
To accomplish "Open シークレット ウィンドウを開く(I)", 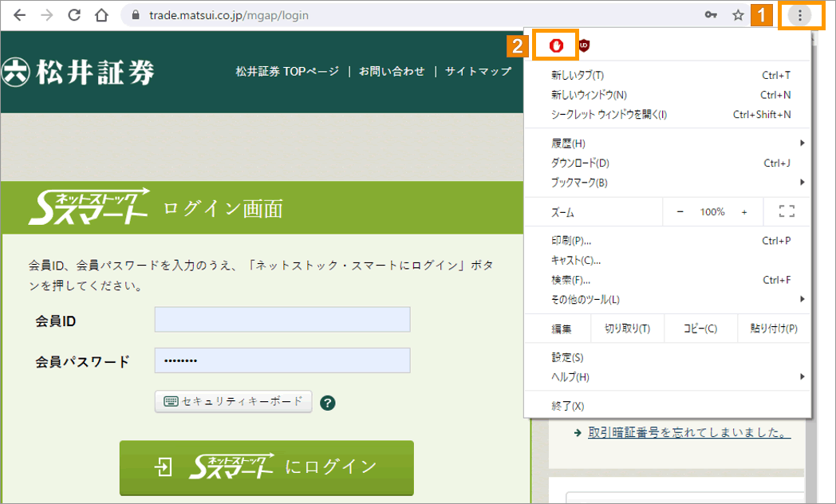I will click(x=668, y=115).
